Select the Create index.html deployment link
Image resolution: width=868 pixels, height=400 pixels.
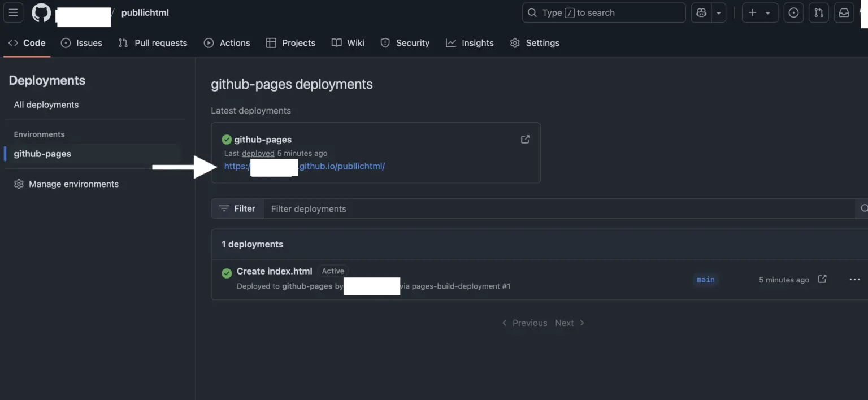[274, 271]
